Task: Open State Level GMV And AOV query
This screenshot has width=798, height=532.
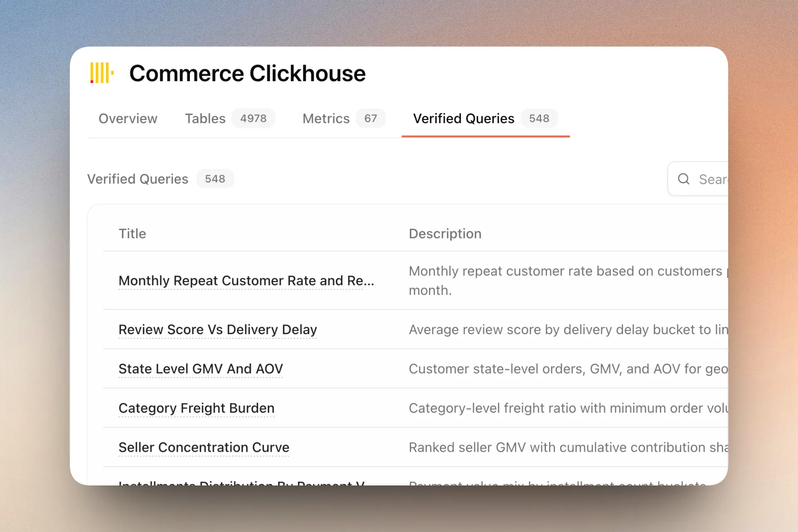Action: click(x=201, y=369)
